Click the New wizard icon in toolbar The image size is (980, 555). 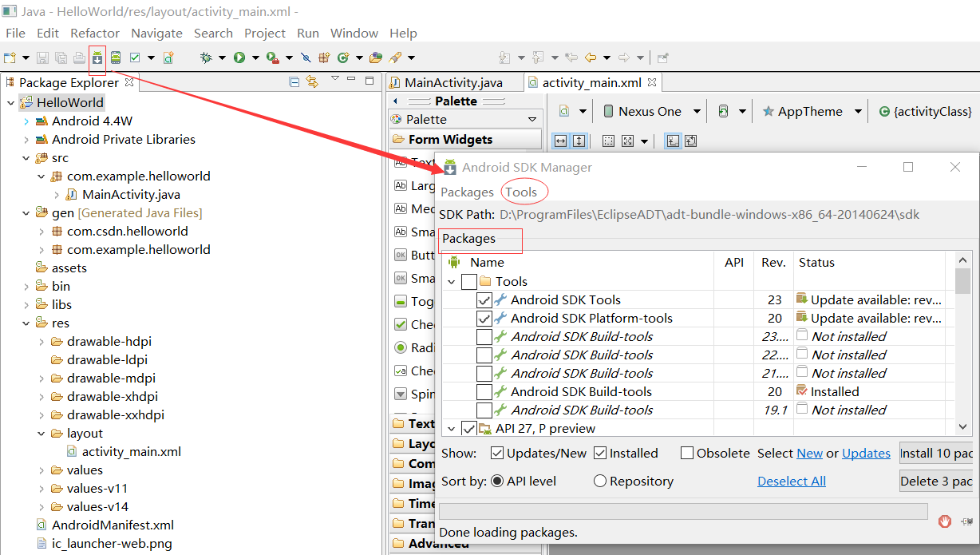point(10,57)
